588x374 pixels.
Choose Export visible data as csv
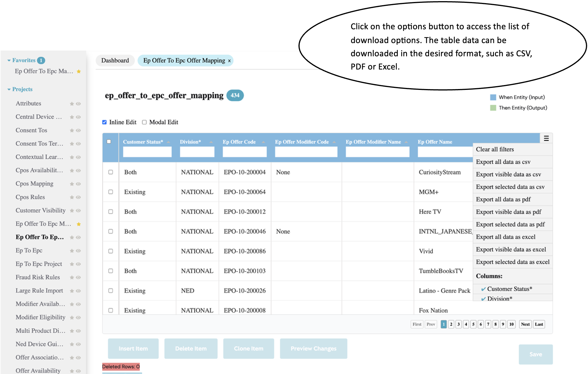coord(513,174)
